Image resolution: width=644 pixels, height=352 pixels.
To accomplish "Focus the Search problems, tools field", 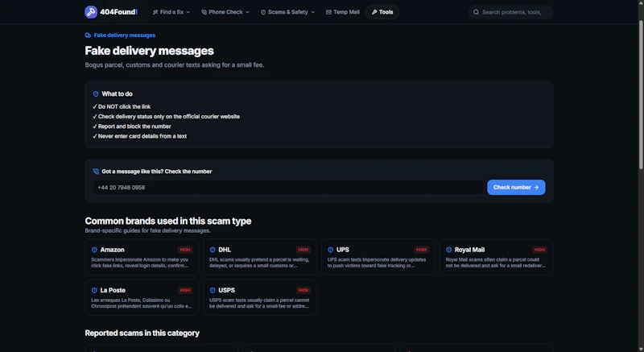I will coord(510,12).
